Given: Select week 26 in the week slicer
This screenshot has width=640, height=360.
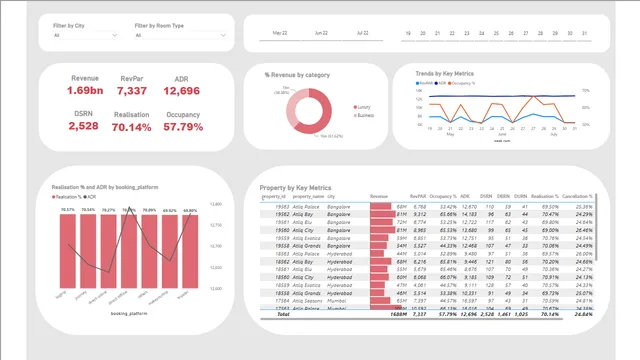Looking at the screenshot, I should pos(511,33).
